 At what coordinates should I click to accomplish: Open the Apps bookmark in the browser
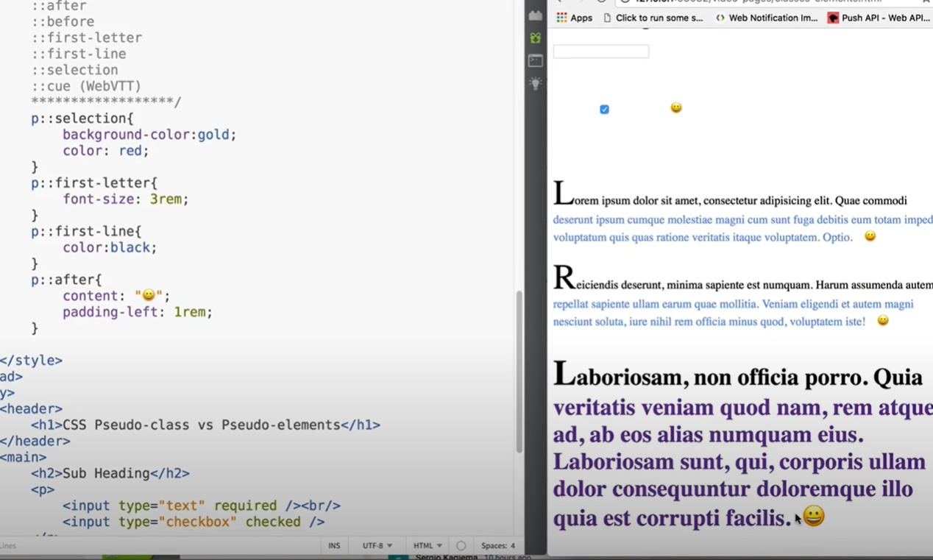coord(575,18)
